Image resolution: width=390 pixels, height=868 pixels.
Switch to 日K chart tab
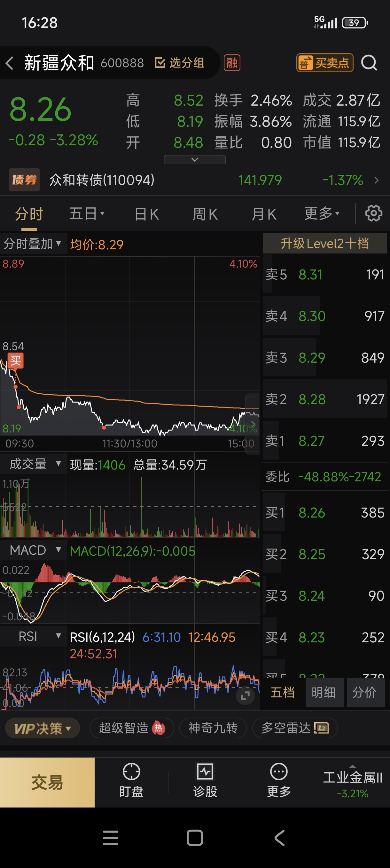(x=147, y=214)
